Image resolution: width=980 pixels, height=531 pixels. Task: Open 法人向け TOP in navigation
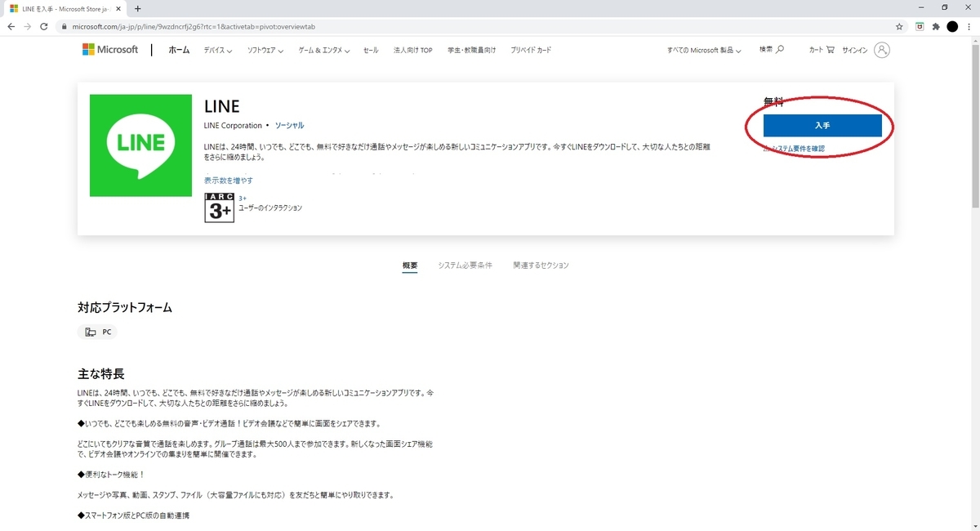click(413, 50)
